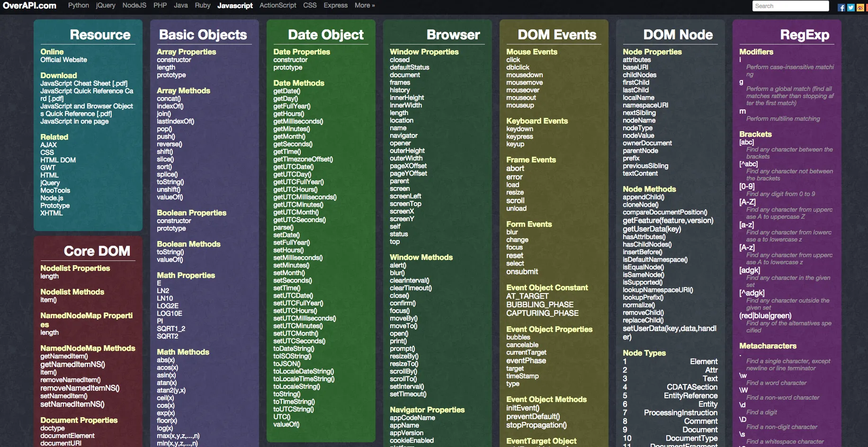Click the Facebook share icon
This screenshot has height=447, width=868.
click(841, 8)
